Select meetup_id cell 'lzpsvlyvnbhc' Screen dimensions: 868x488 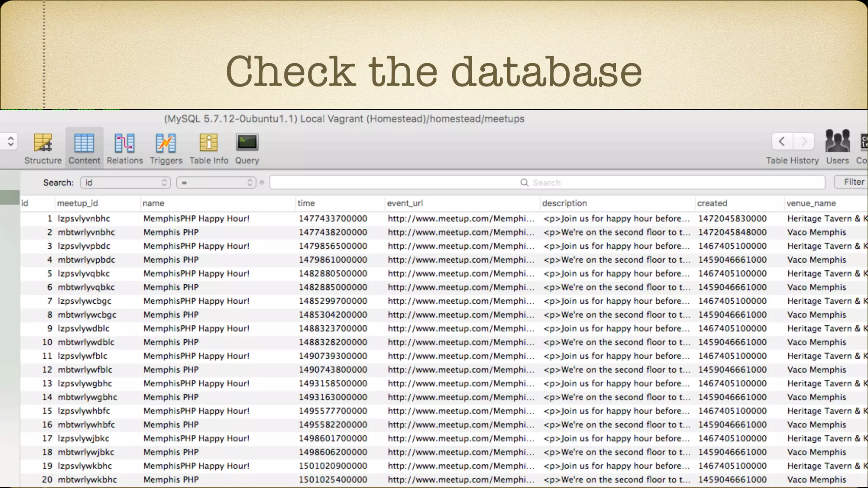pyautogui.click(x=84, y=219)
